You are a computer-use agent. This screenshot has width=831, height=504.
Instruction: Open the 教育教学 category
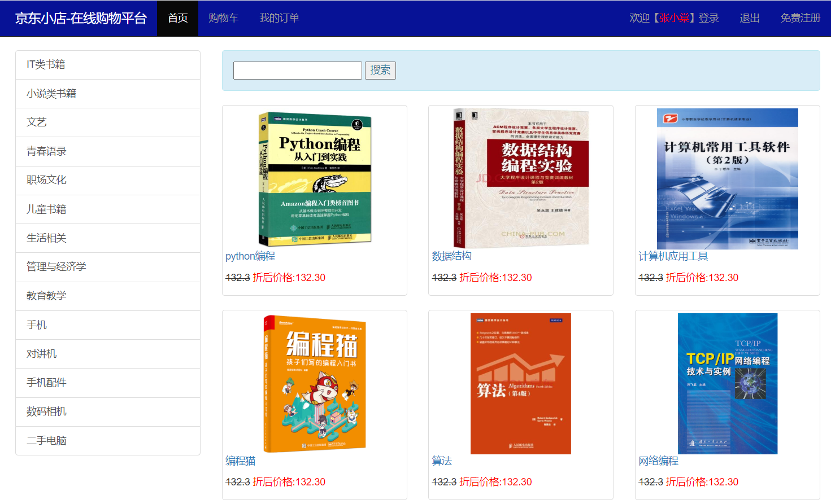point(108,296)
